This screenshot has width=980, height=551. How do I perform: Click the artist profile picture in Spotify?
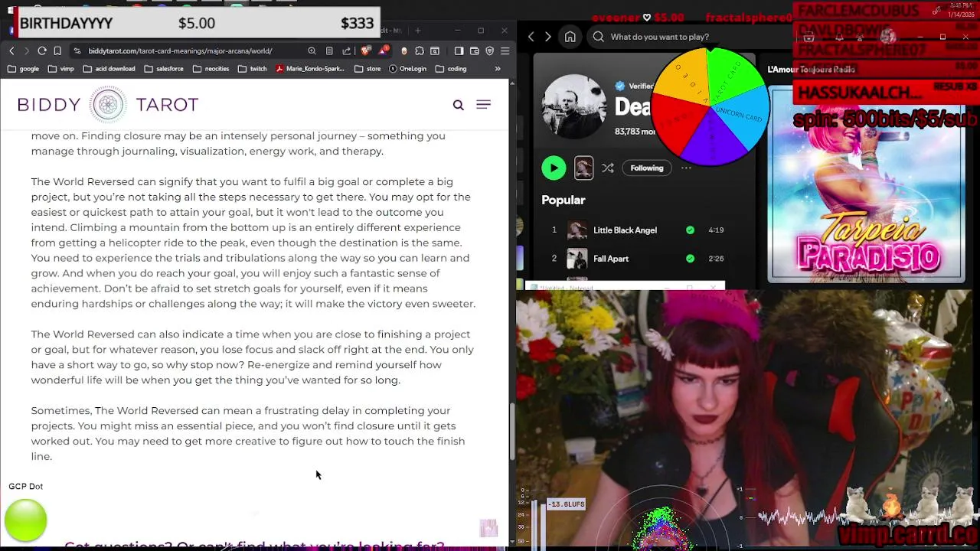coord(574,106)
